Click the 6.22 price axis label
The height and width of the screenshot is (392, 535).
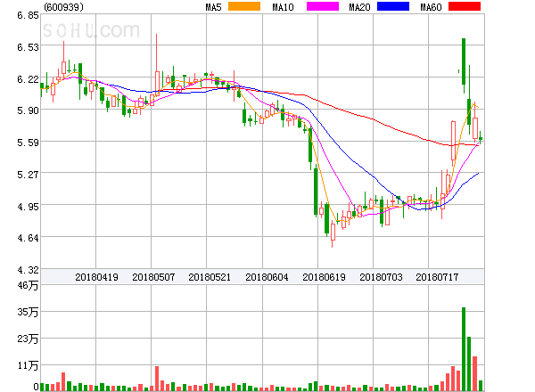click(28, 79)
